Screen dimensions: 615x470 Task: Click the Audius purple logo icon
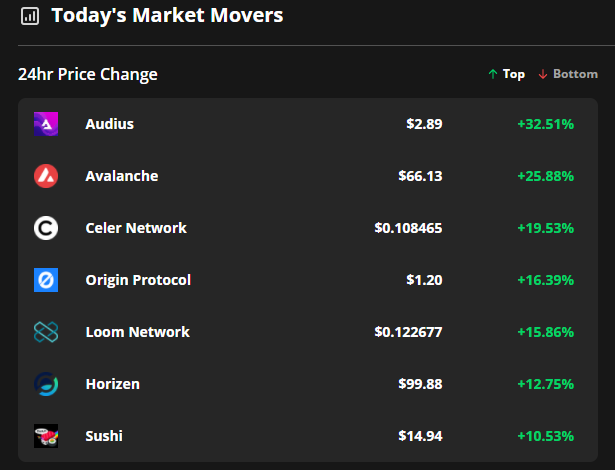[46, 124]
